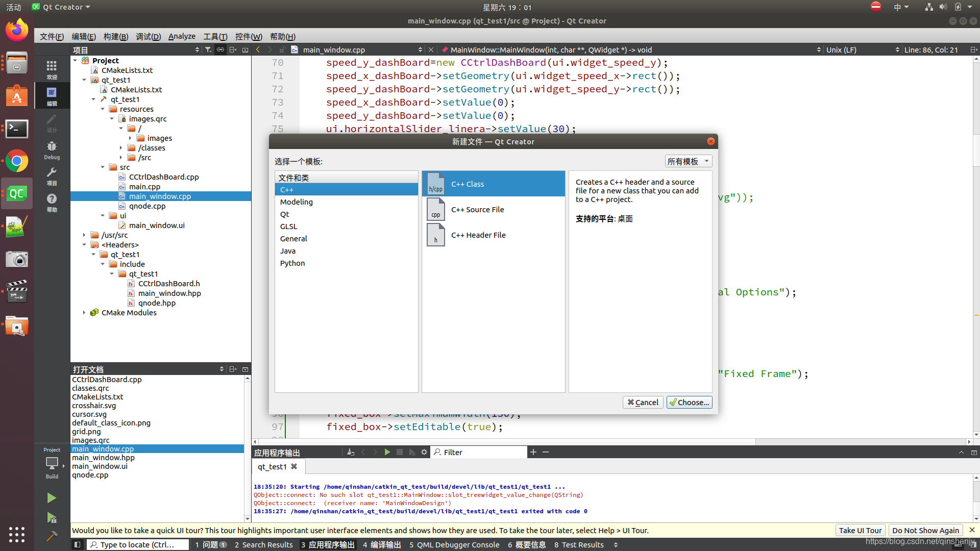Open the Design (设计) mode
This screenshot has width=980, height=551.
tap(52, 122)
